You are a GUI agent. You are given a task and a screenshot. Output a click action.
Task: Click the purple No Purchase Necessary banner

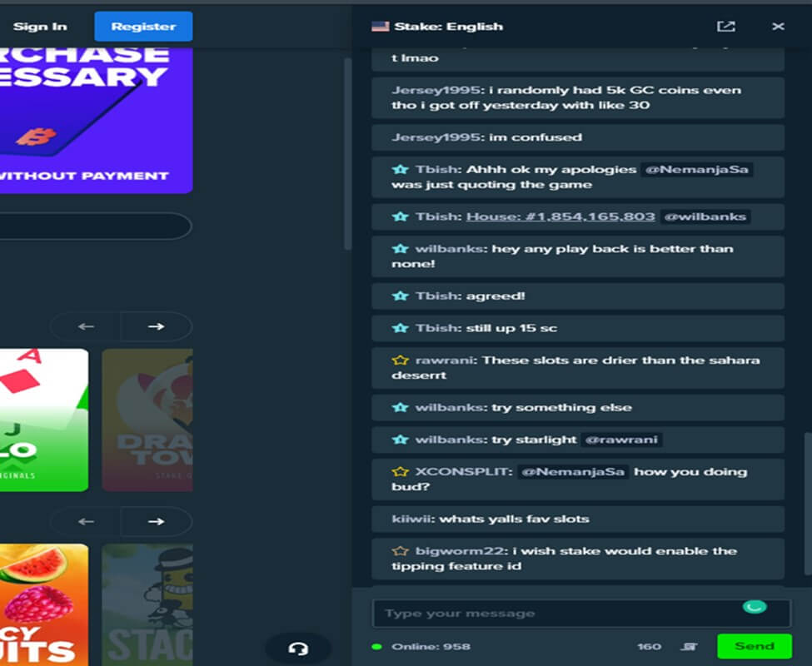coord(97,120)
